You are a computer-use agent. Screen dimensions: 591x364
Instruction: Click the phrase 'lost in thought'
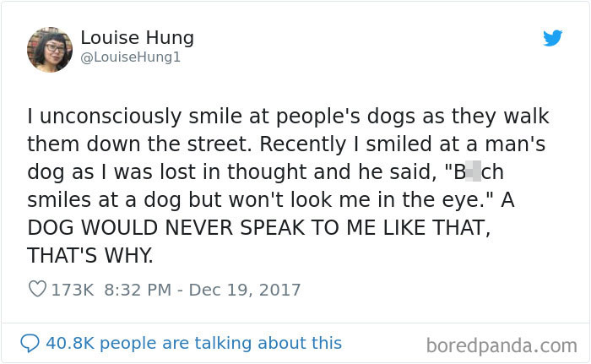(x=233, y=172)
